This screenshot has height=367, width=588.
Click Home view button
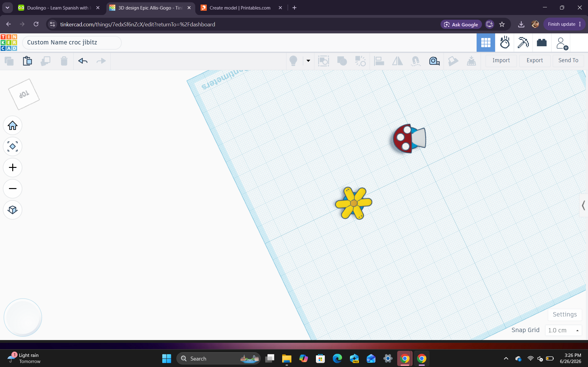[x=13, y=125]
